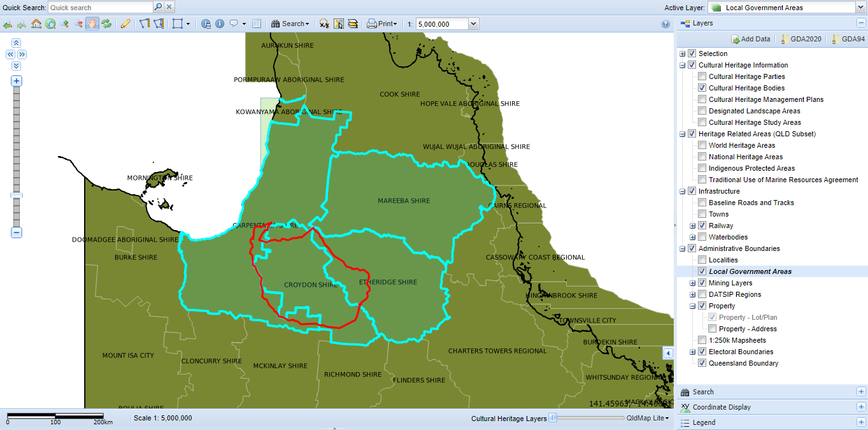Clear the quick search with the X button
868x430 pixels.
click(x=169, y=7)
